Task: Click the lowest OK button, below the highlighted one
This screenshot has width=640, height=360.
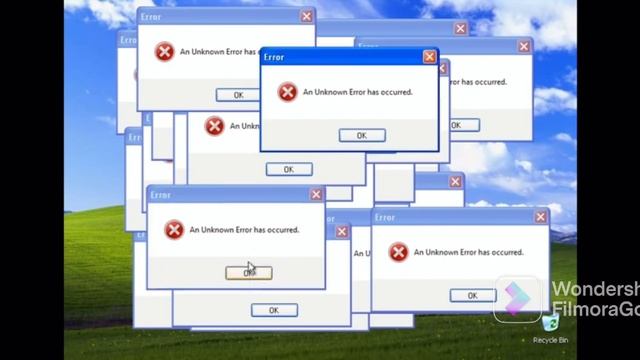Action: point(274,310)
